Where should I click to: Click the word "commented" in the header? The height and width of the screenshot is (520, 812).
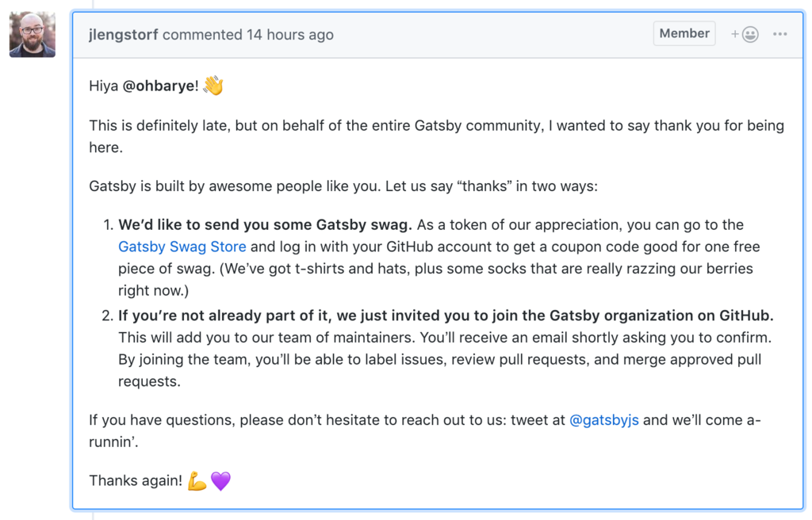point(202,35)
